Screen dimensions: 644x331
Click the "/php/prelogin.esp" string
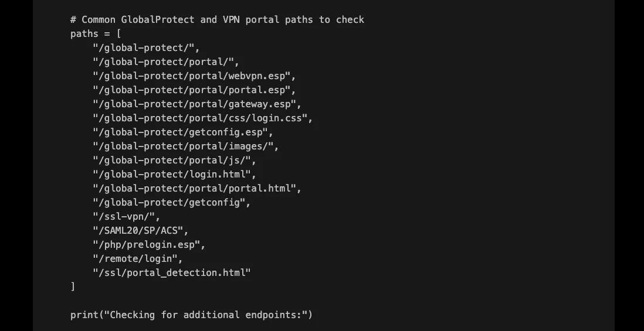coord(149,245)
